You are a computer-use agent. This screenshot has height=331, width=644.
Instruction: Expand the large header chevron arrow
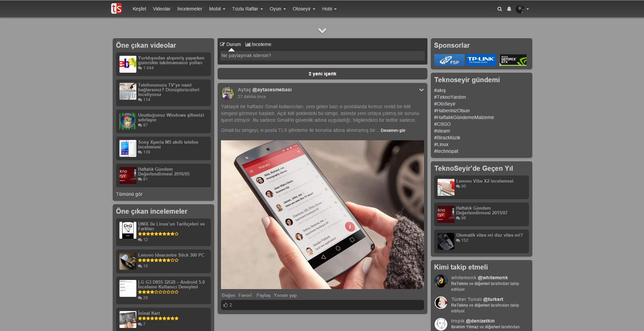pos(322,31)
